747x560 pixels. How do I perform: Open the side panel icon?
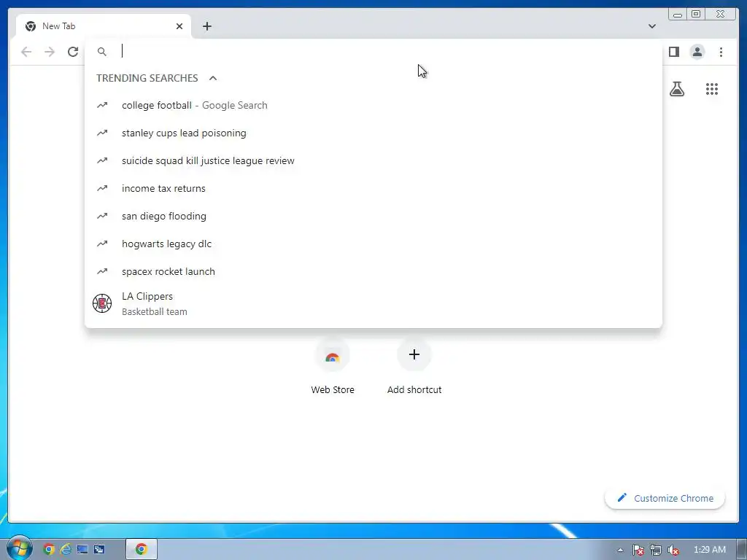coord(673,52)
